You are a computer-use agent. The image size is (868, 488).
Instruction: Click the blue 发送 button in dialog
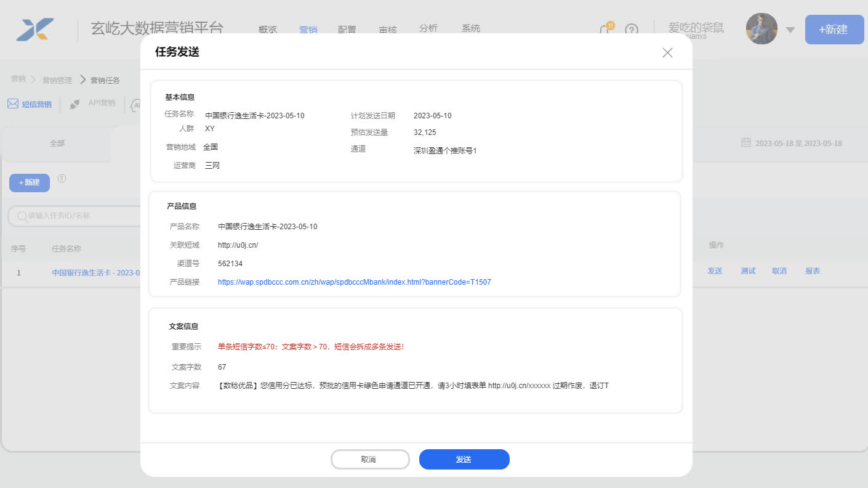[x=464, y=460]
